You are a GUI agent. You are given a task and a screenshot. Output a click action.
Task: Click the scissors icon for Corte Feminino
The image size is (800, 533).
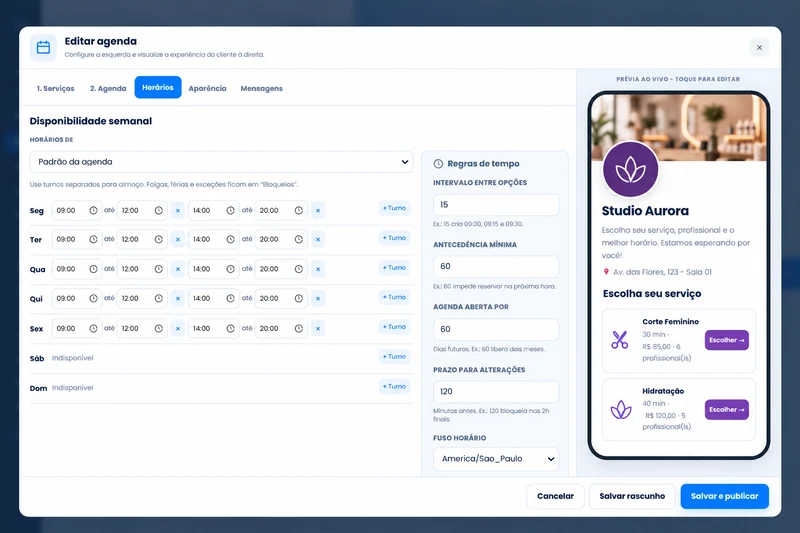click(620, 340)
